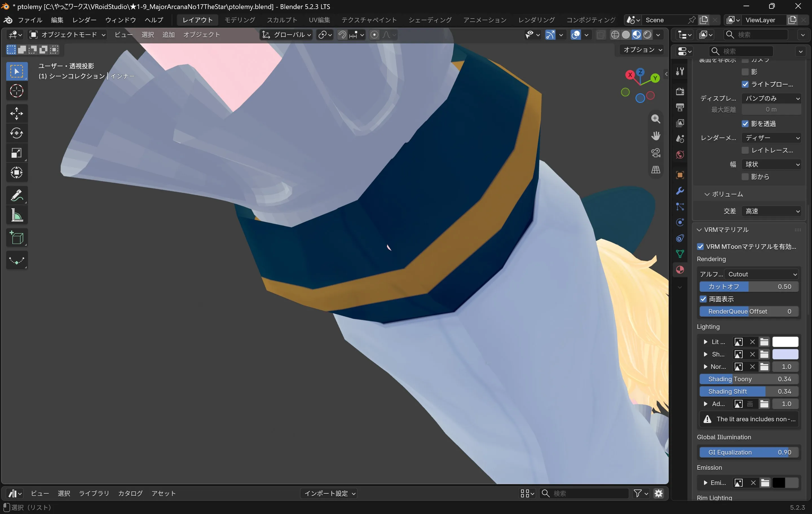Open the ディザー render method dropdown
812x514 pixels.
tap(771, 138)
